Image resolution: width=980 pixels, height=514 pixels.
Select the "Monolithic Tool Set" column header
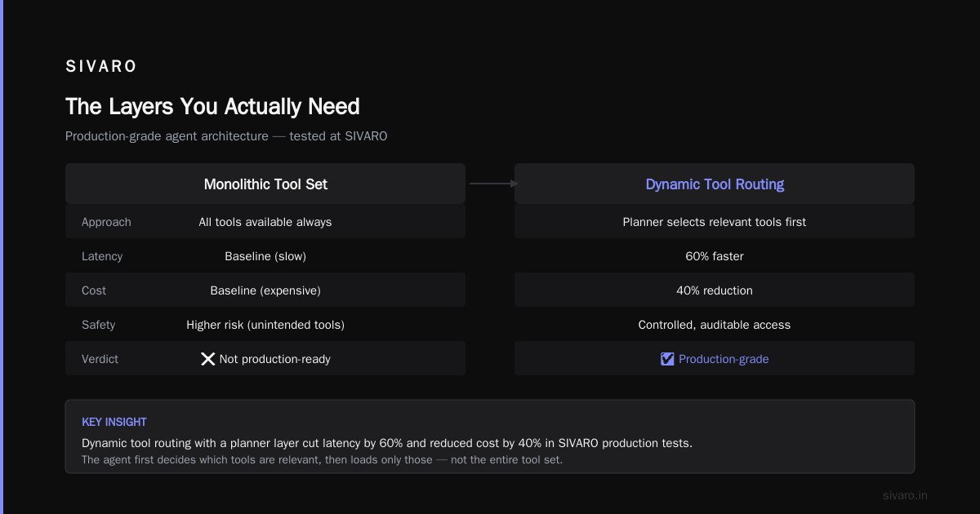click(265, 184)
